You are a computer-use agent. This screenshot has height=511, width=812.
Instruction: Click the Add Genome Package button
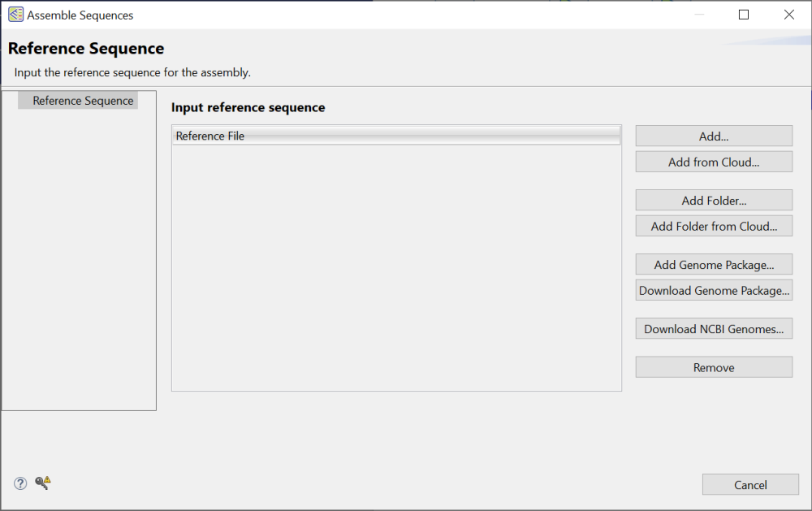click(x=713, y=264)
